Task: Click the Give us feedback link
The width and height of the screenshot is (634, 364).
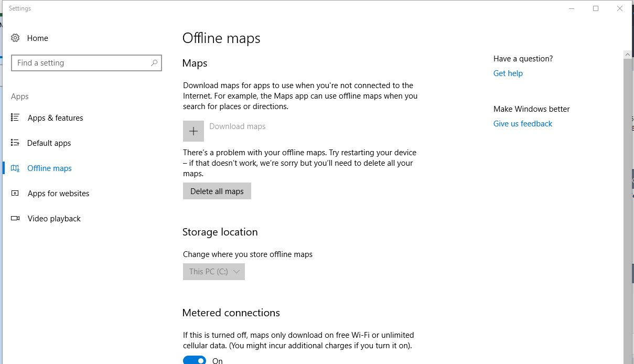Action: coord(522,124)
